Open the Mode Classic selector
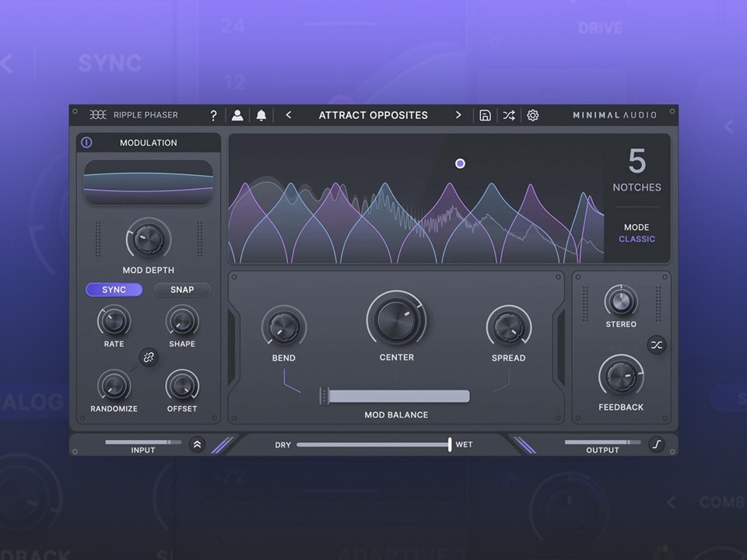747x560 pixels. [637, 233]
